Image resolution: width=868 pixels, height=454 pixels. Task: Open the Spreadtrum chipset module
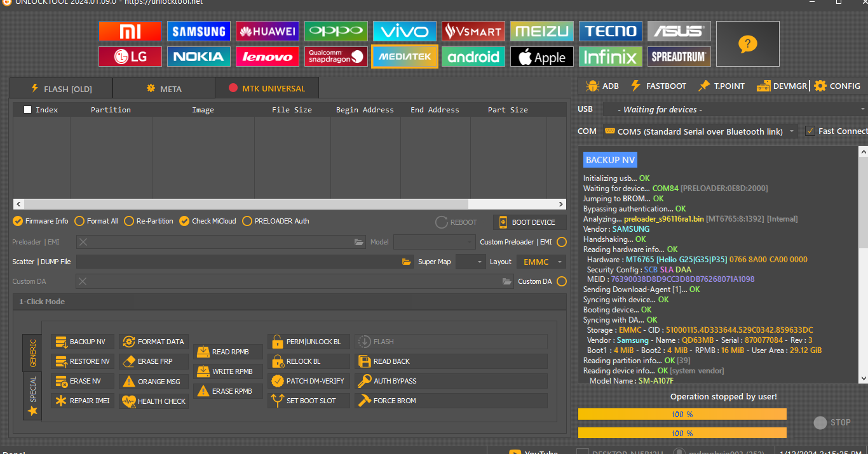[679, 57]
